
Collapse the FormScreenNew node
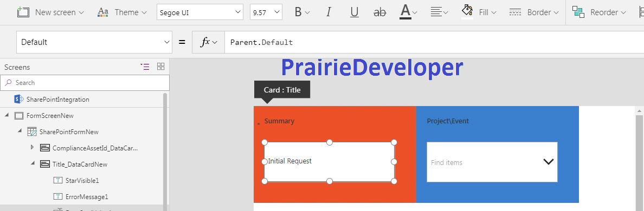[x=7, y=116]
